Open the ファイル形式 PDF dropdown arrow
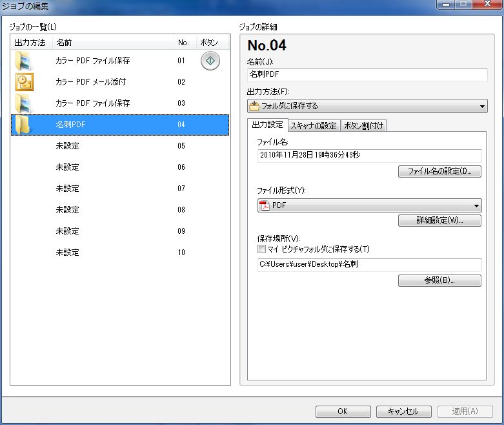Viewport: 504px width, 425px height. tap(476, 205)
